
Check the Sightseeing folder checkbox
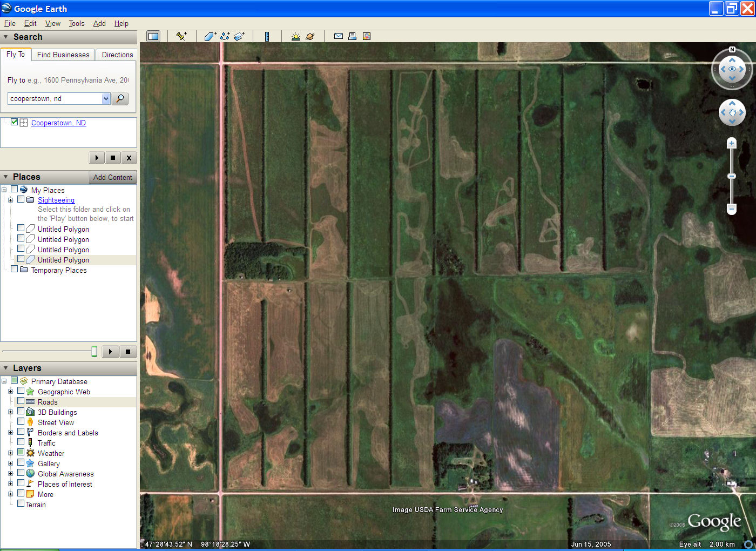21,199
